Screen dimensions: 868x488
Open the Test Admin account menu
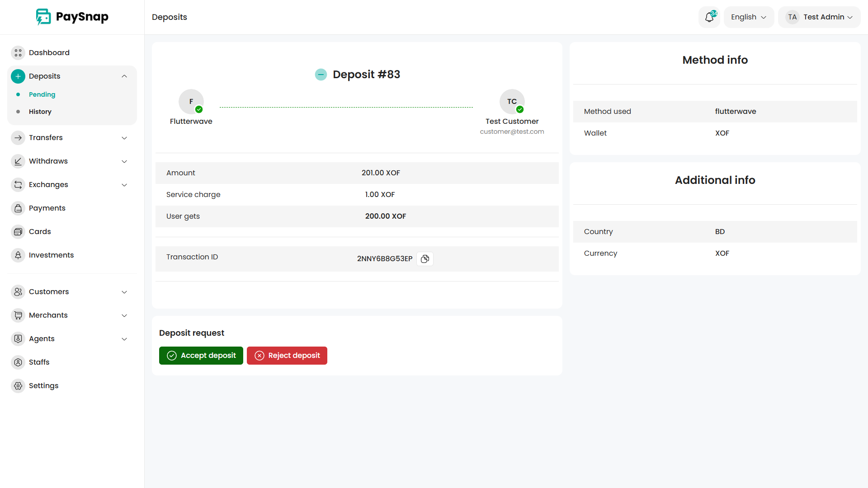click(x=819, y=17)
